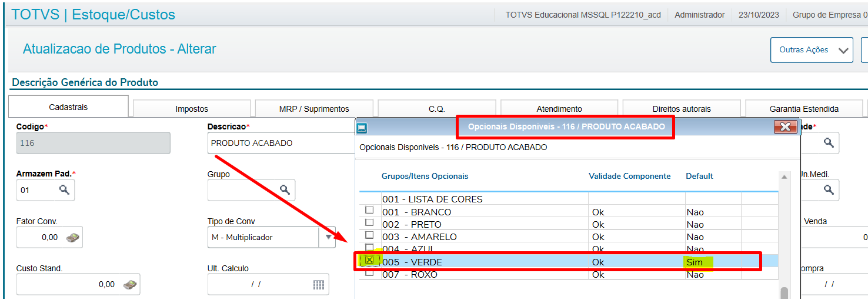
Task: Click into the Descricao input field
Action: tap(281, 143)
